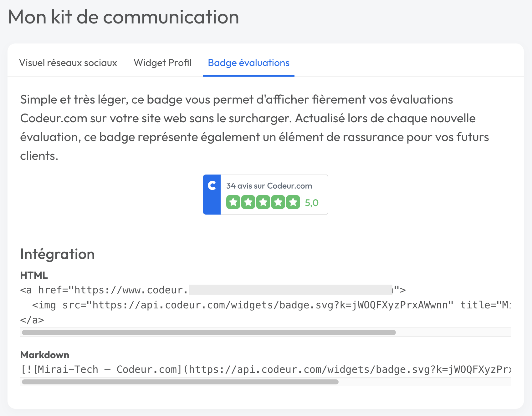Click the third green star in badge

[263, 202]
